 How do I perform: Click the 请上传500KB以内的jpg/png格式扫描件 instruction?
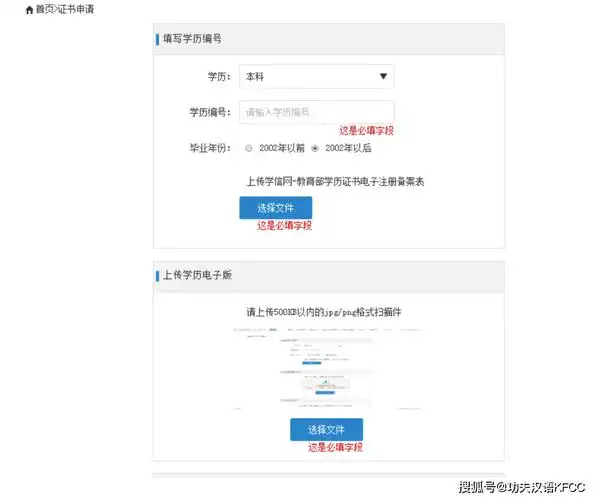[324, 312]
